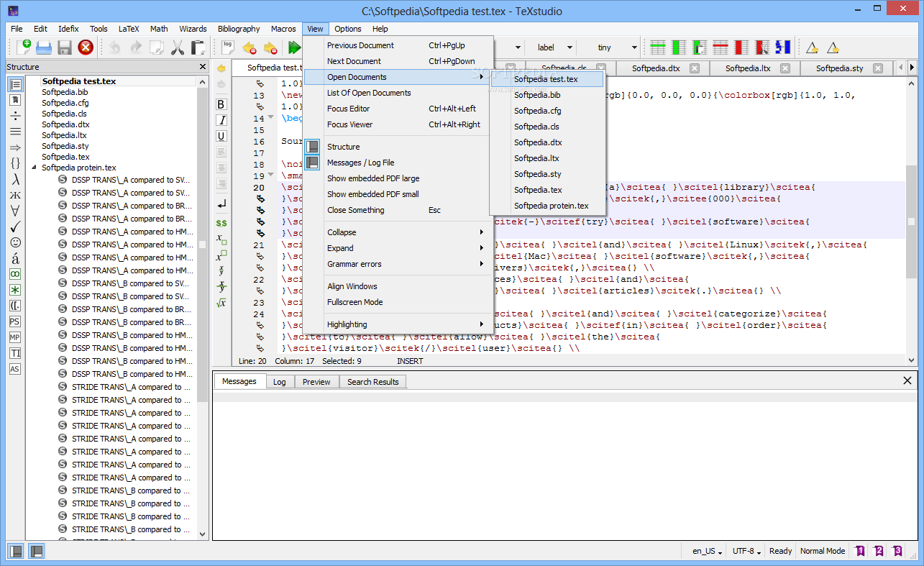The image size is (924, 566).
Task: Click Normal Mode in the status bar
Action: click(x=823, y=551)
